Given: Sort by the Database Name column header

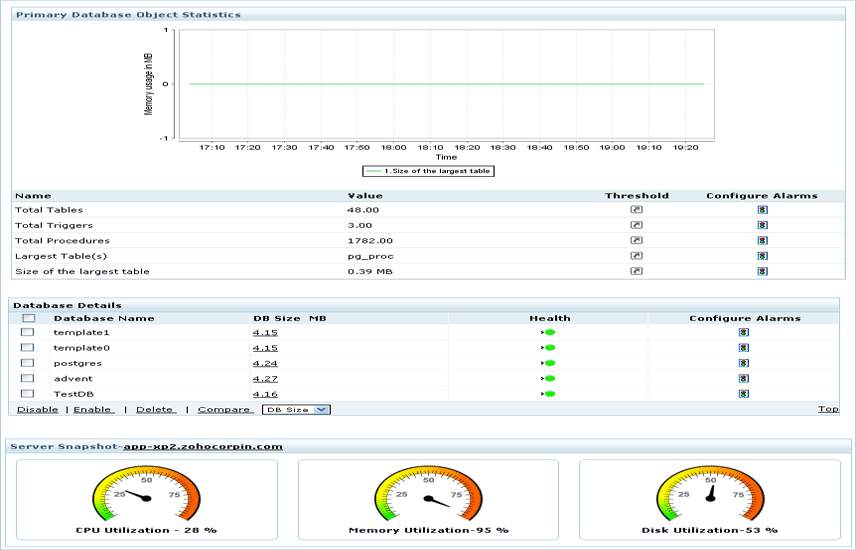Looking at the screenshot, I should point(104,318).
